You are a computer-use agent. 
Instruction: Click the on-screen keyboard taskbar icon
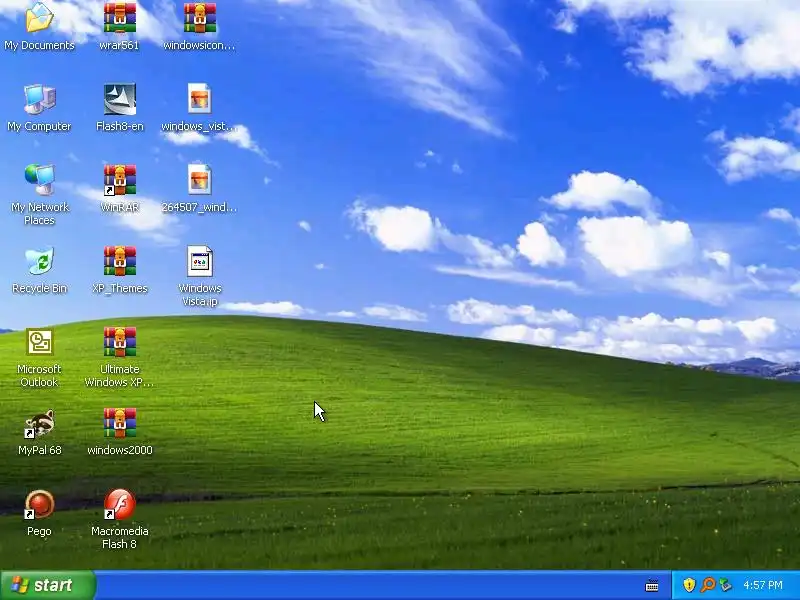pos(652,585)
